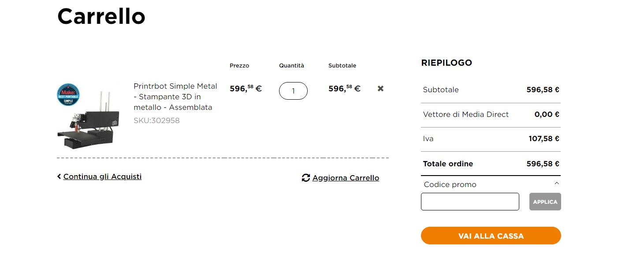
Task: Click the back chevron before Continua gli Acquisti
Action: 59,176
